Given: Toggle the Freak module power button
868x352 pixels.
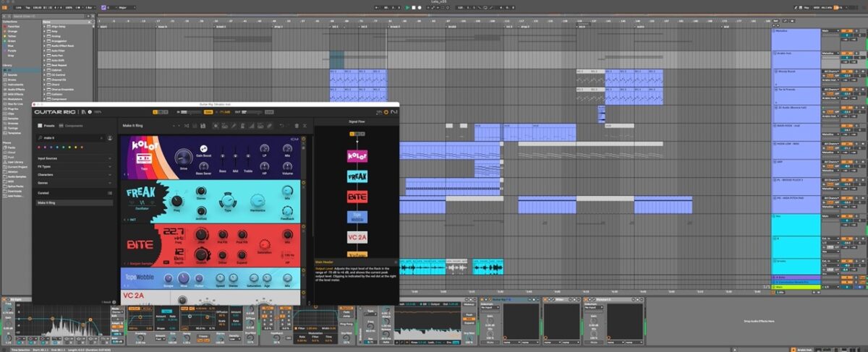Looking at the screenshot, I should (x=303, y=183).
